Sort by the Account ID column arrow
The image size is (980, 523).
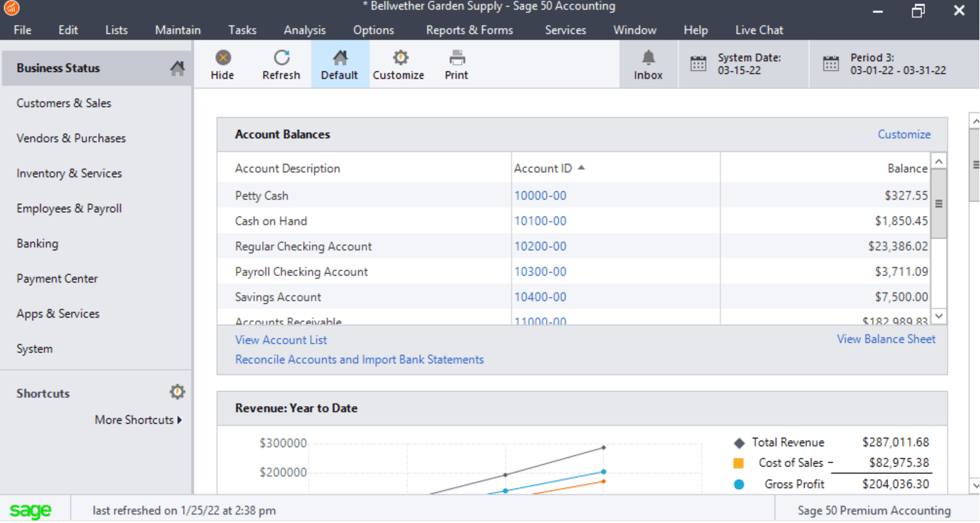tap(581, 168)
